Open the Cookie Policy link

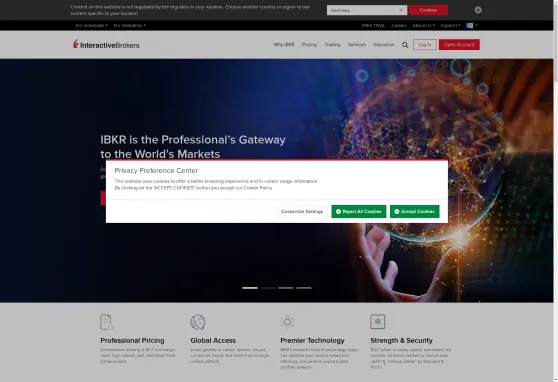258,188
